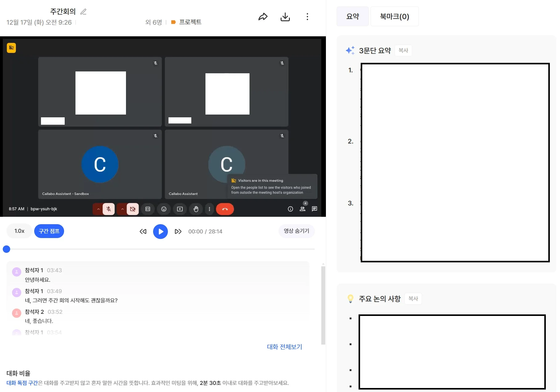Open the more options menu
Screen dimensions: 560x392
(307, 17)
